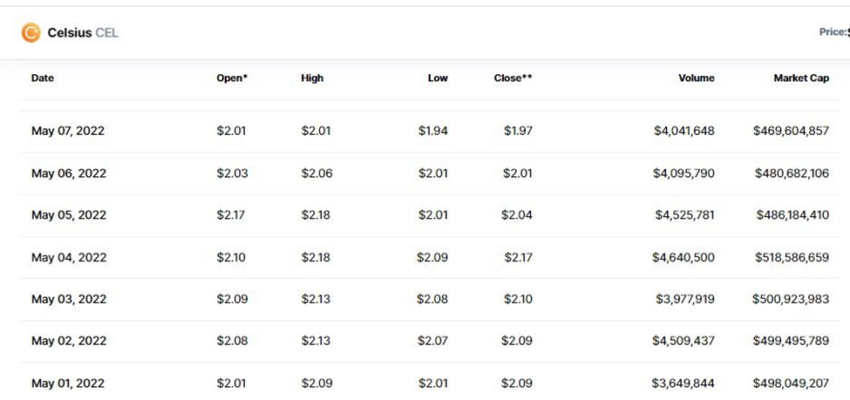Click the Price label in header
This screenshot has height=400, width=850.
point(833,32)
